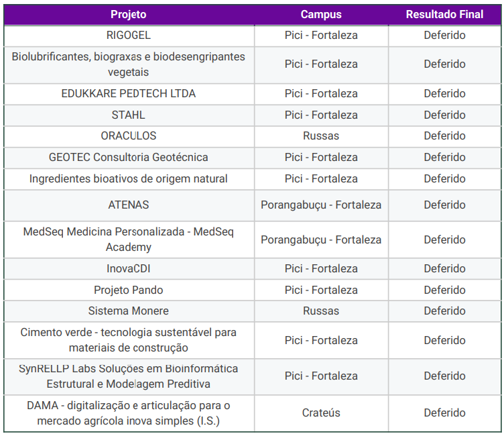This screenshot has width=504, height=436.
Task: Select the Projeto Pando row name
Action: coord(128,290)
